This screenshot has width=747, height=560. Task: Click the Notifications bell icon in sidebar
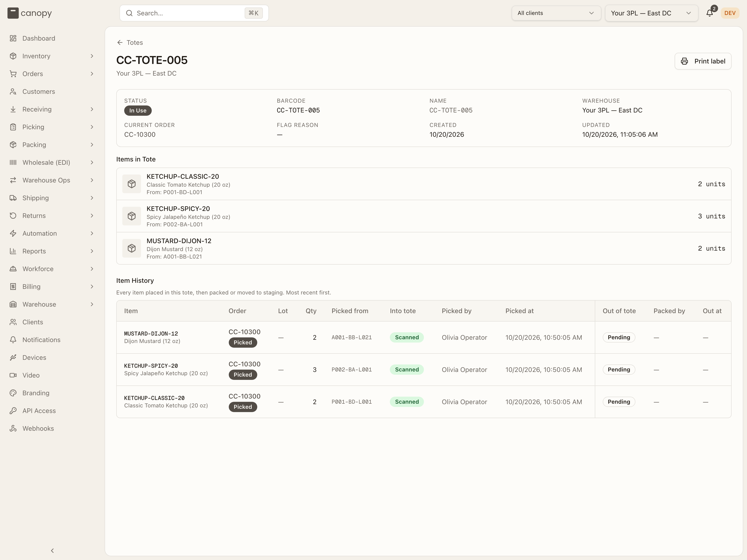point(13,339)
